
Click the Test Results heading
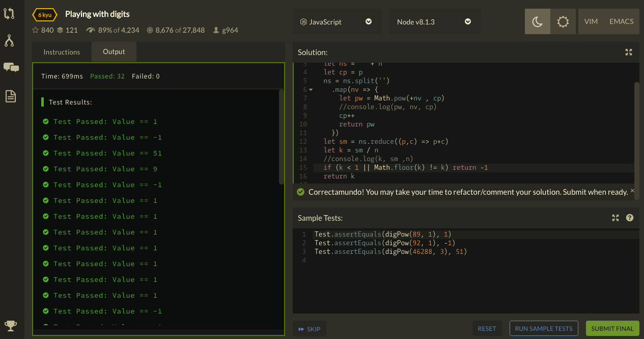(x=70, y=102)
